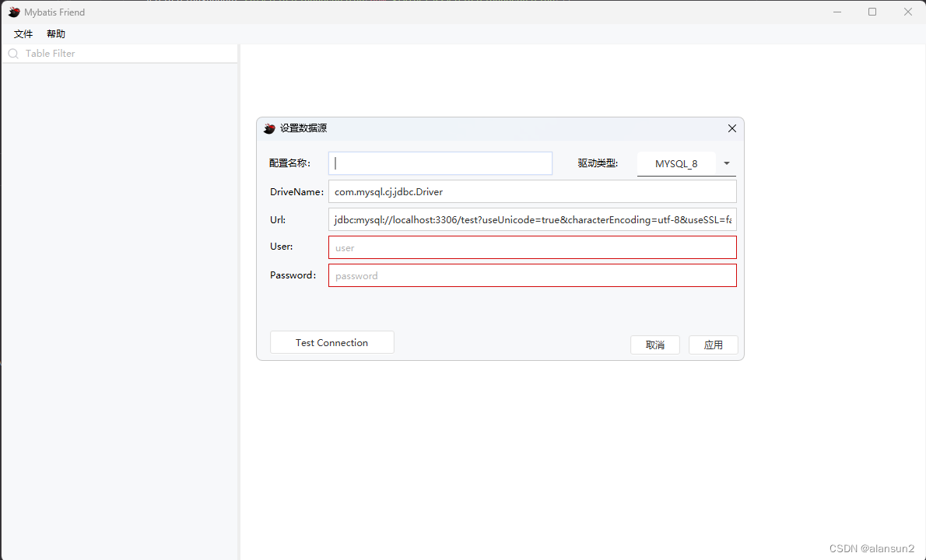Click the Url field with jdbc:mysql connection string
Viewport: 926px width, 560px height.
(x=532, y=219)
